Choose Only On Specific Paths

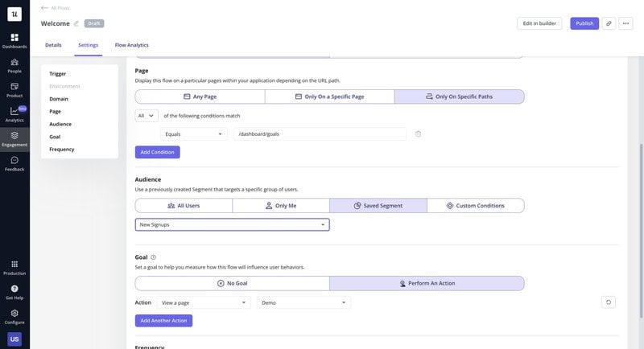(459, 96)
